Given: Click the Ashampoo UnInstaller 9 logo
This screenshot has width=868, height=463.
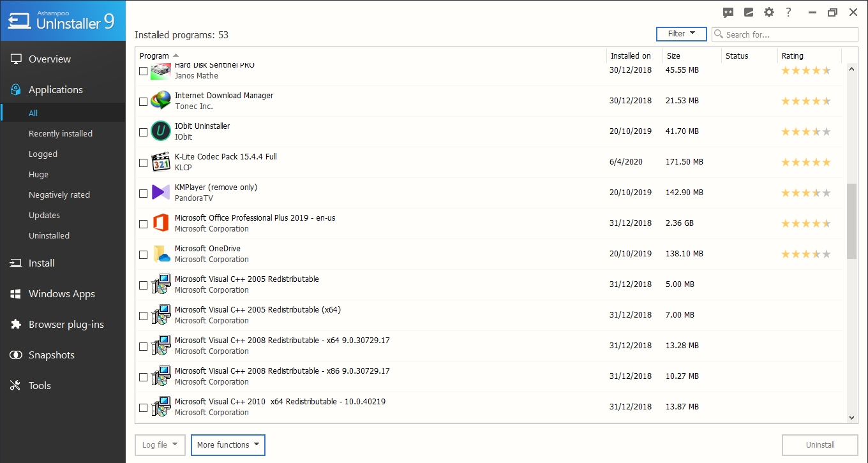Looking at the screenshot, I should [63, 20].
